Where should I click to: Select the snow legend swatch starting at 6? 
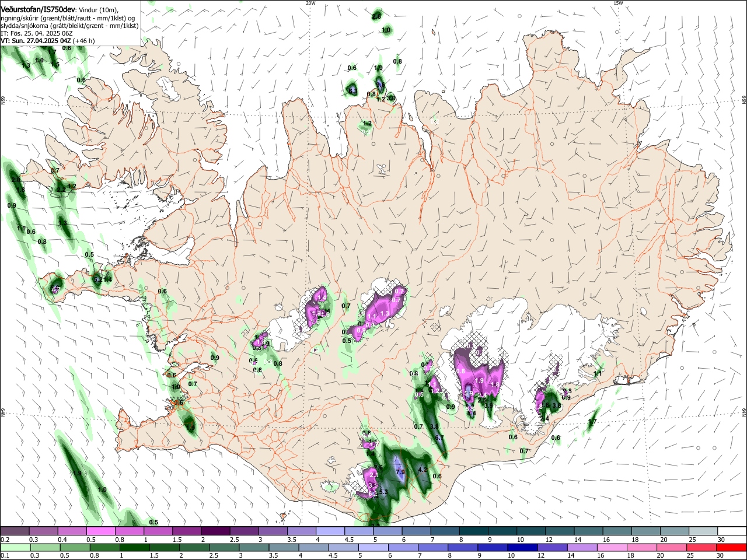coord(416,531)
